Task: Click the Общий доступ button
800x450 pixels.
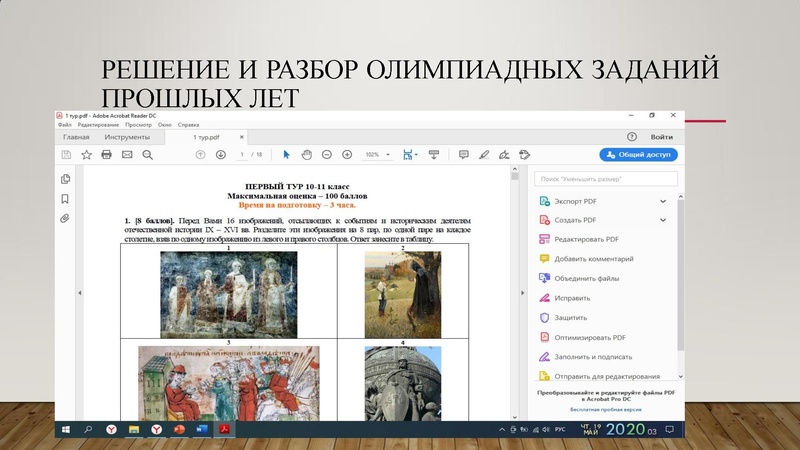Action: 638,155
